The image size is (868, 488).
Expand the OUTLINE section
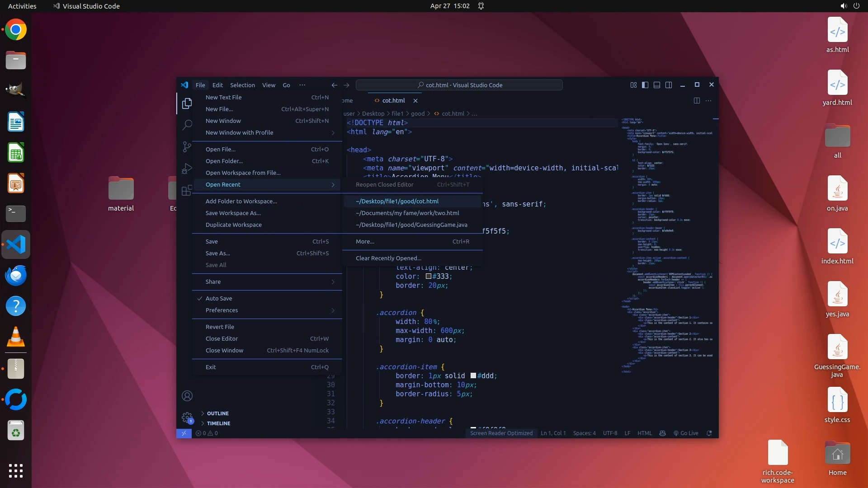(x=217, y=413)
